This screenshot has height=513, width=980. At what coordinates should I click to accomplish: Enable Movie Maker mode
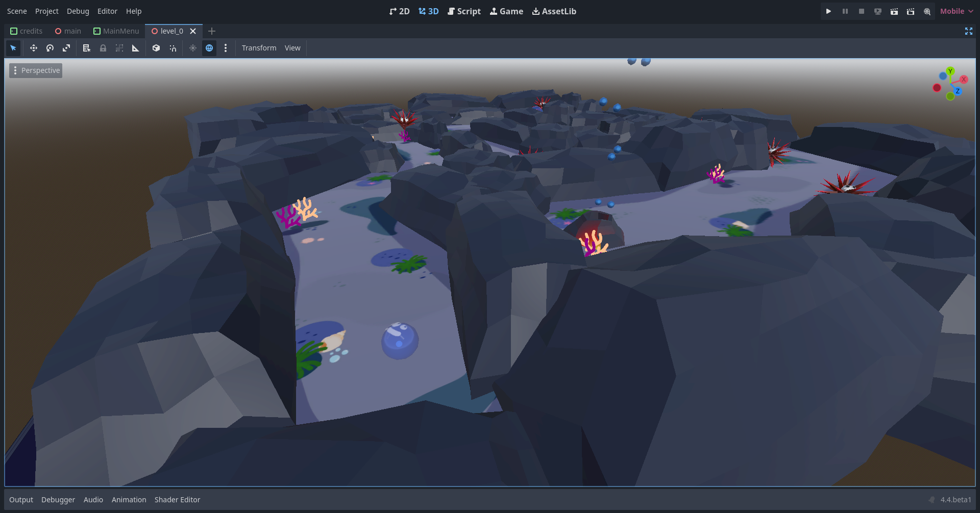pos(927,11)
